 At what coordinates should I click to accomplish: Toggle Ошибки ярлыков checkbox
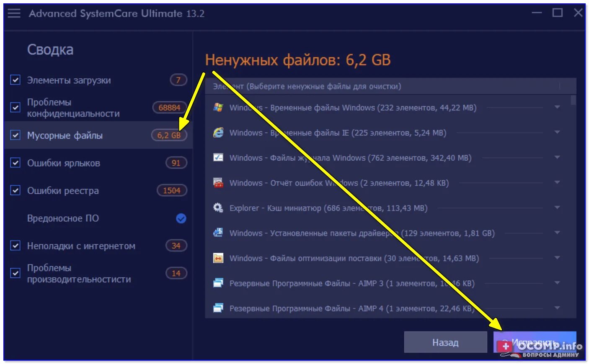coord(15,163)
